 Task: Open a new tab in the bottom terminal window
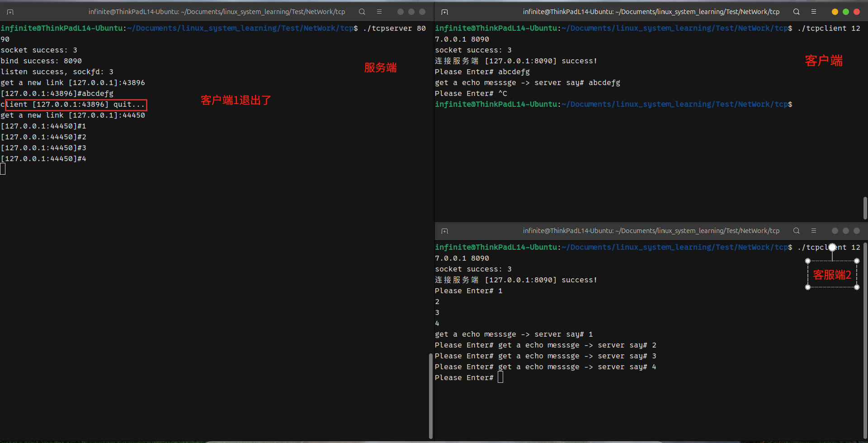(445, 231)
